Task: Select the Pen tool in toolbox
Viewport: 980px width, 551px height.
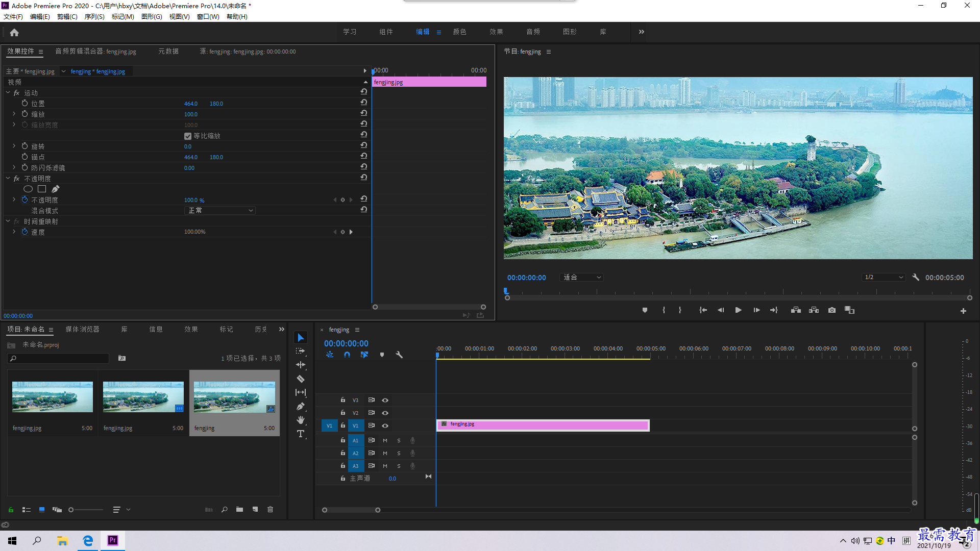Action: pos(301,406)
